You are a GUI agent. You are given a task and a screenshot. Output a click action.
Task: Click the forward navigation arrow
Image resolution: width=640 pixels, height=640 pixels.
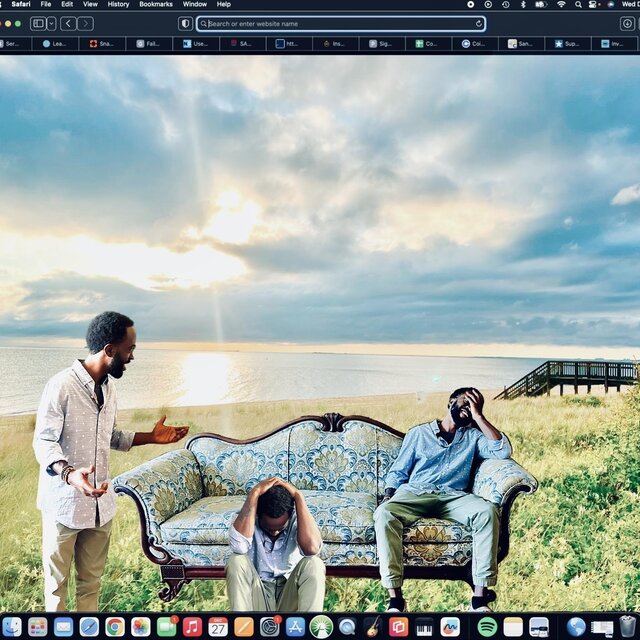[x=85, y=23]
